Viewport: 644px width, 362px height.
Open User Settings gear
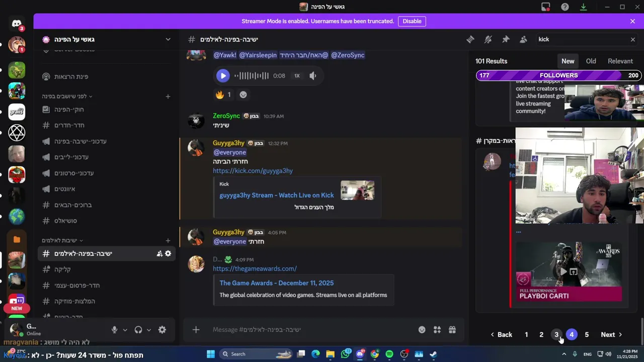[162, 330]
